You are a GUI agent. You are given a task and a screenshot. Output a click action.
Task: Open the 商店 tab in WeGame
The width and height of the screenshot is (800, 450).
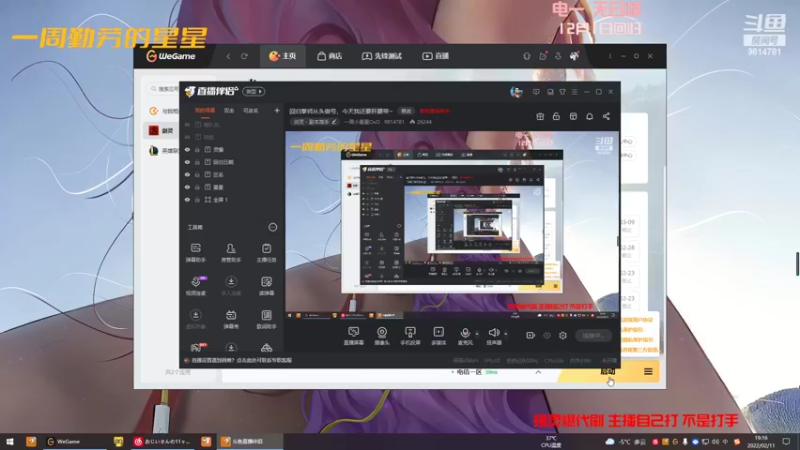[x=330, y=56]
